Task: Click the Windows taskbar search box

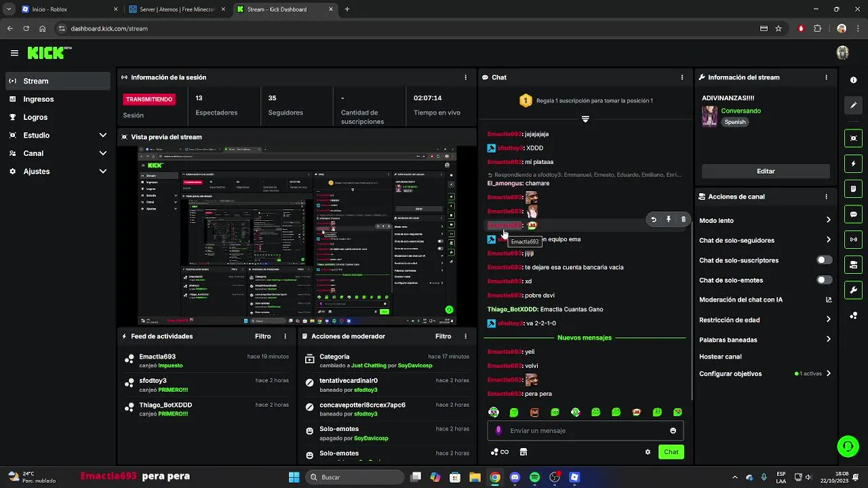Action: tap(355, 477)
